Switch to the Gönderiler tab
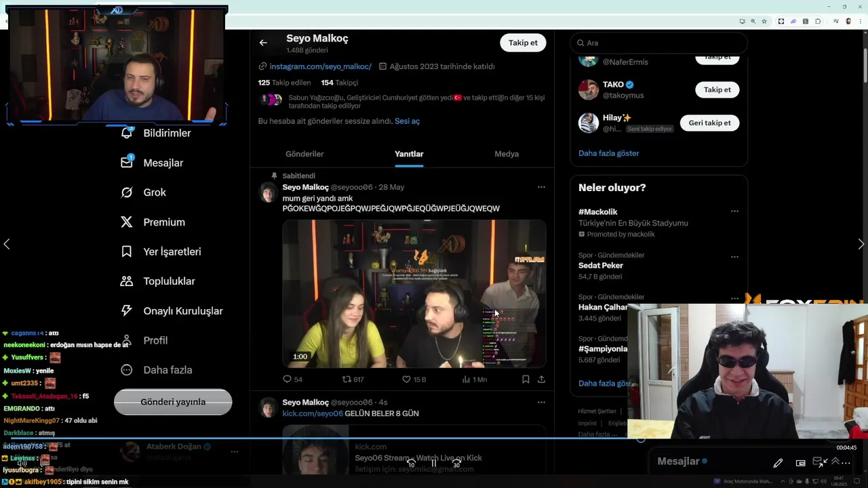 304,154
